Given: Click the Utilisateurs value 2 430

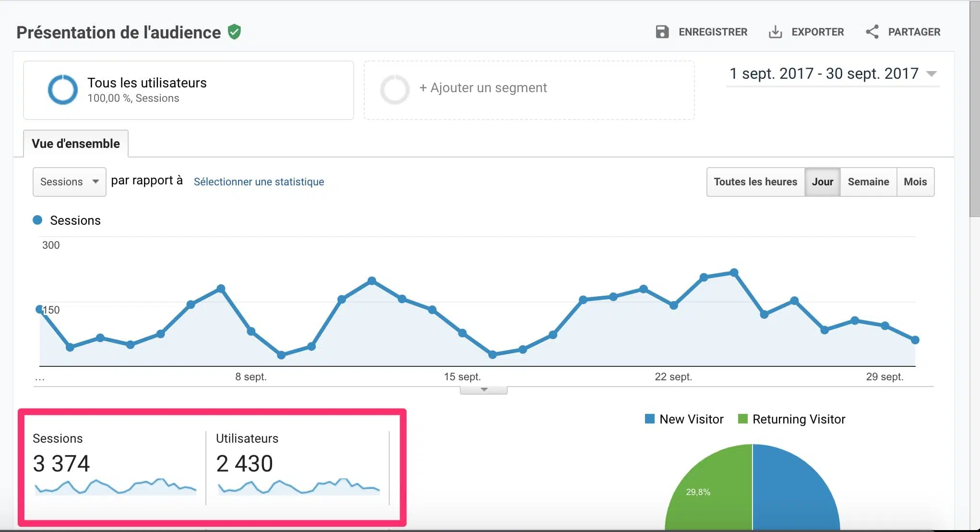Looking at the screenshot, I should (244, 463).
